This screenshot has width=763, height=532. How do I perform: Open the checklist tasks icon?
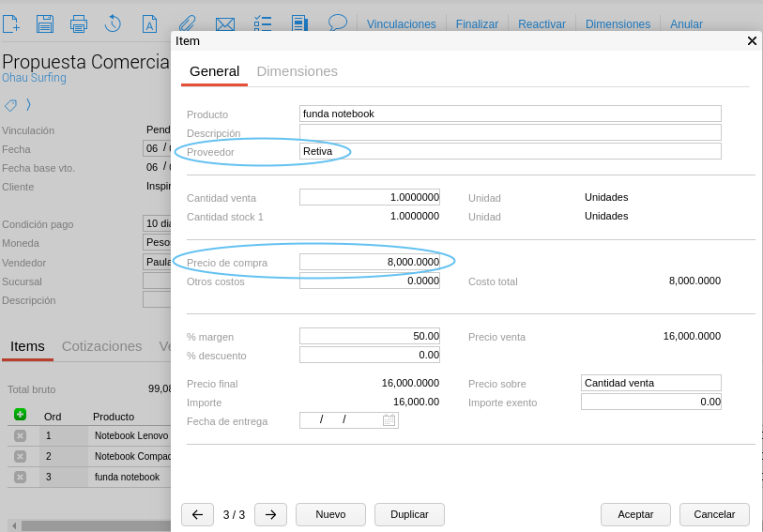(263, 23)
